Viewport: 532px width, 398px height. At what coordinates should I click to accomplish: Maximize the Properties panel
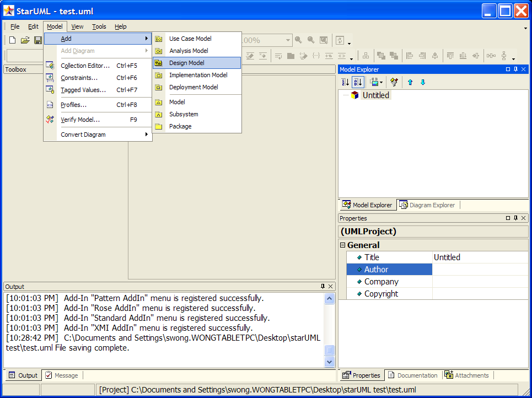(x=508, y=218)
